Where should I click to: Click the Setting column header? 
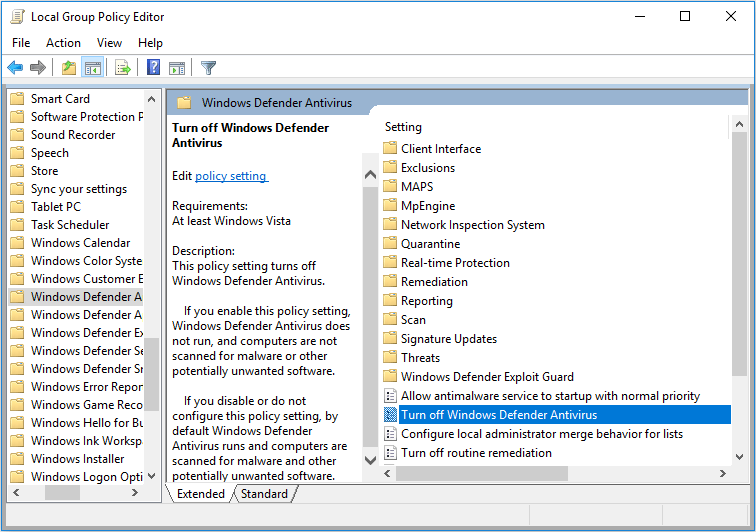(403, 127)
